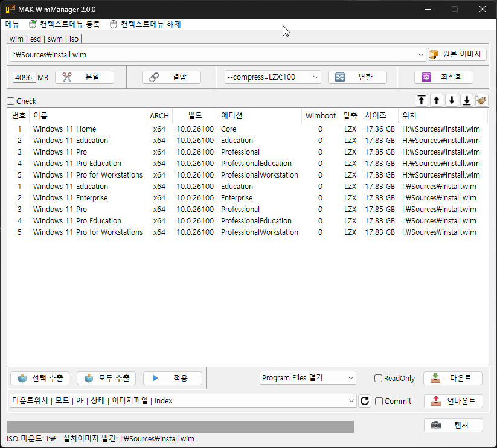This screenshot has width=497, height=448.
Task: Click the move-to-top arrow icon
Action: 422,101
